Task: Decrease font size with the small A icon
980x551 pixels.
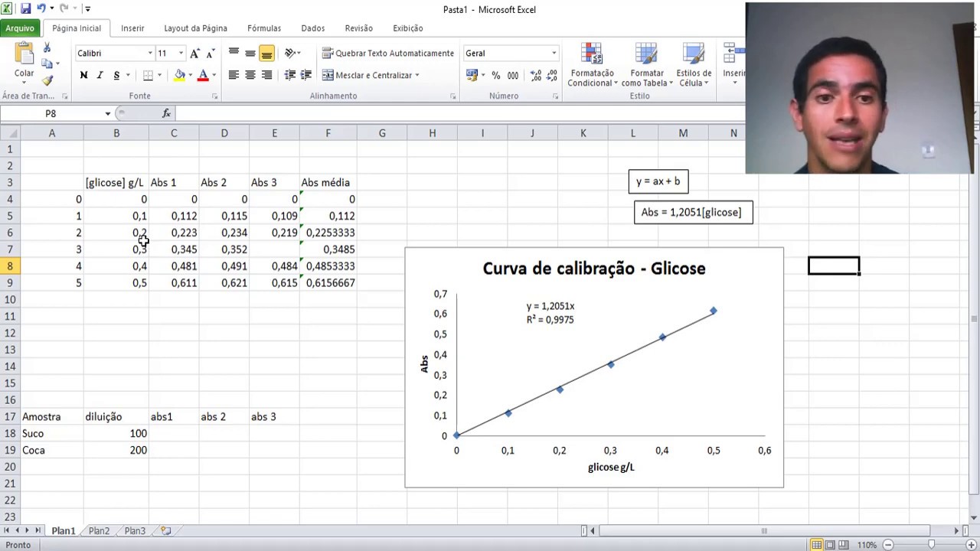Action: pos(211,54)
